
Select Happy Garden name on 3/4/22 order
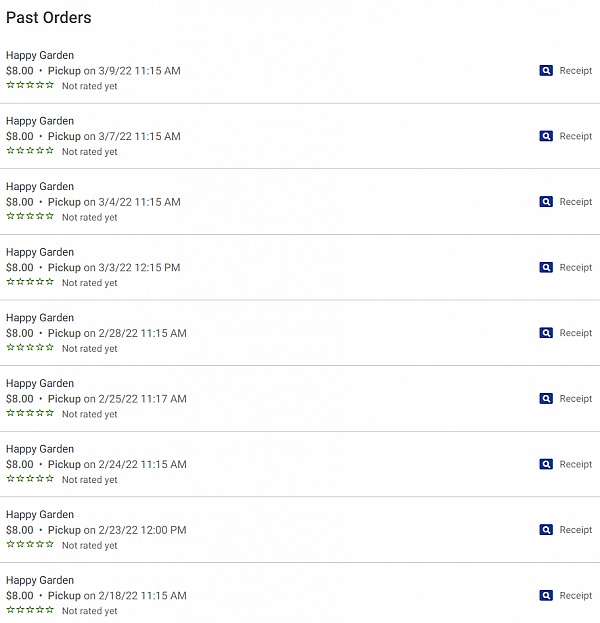tap(40, 187)
